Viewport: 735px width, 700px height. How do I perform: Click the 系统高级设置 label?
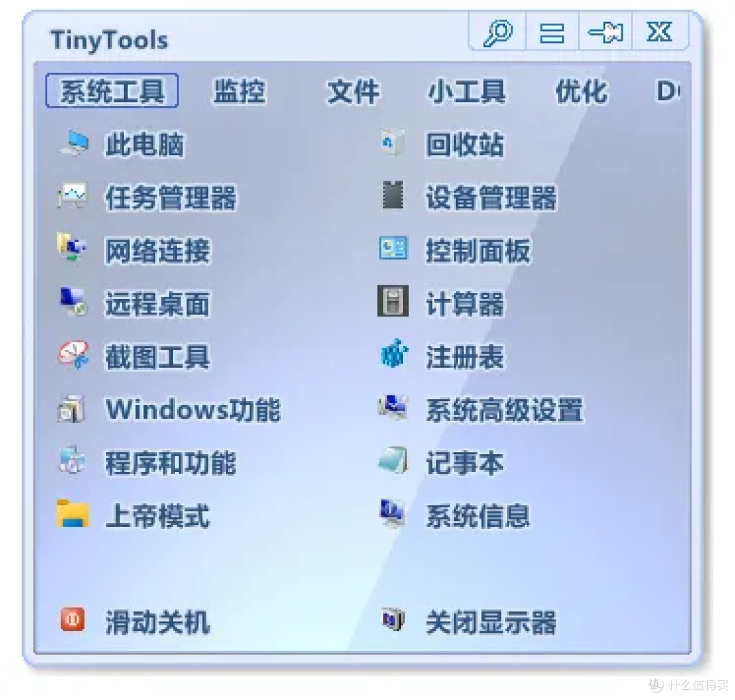click(504, 410)
